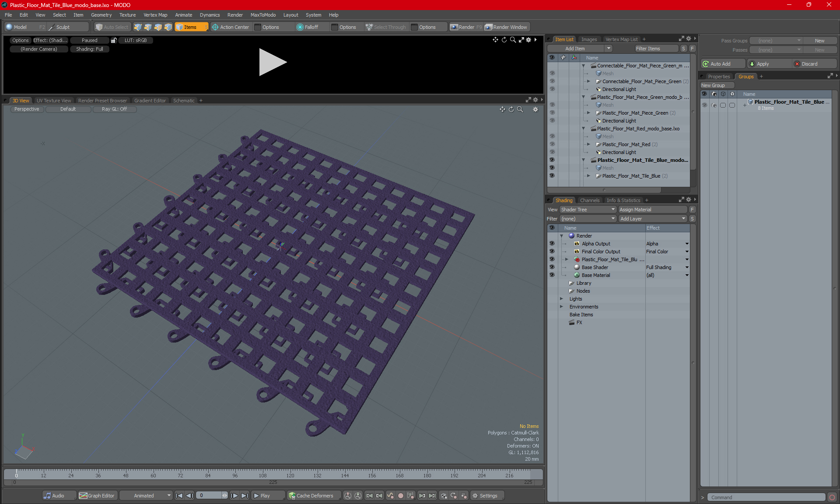Image resolution: width=840 pixels, height=504 pixels.
Task: Hide the Alpha Output shader layer
Action: pyautogui.click(x=552, y=244)
